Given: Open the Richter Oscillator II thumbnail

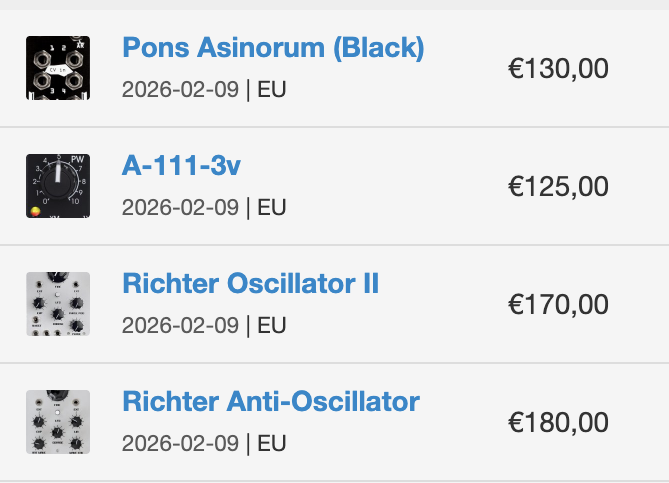Looking at the screenshot, I should pyautogui.click(x=58, y=304).
